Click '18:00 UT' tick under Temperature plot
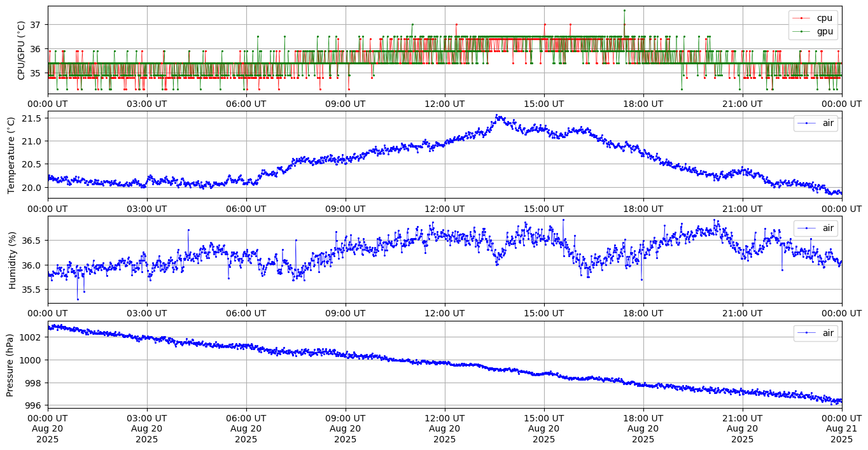Screen dimensions: 868x450 [x=643, y=209]
